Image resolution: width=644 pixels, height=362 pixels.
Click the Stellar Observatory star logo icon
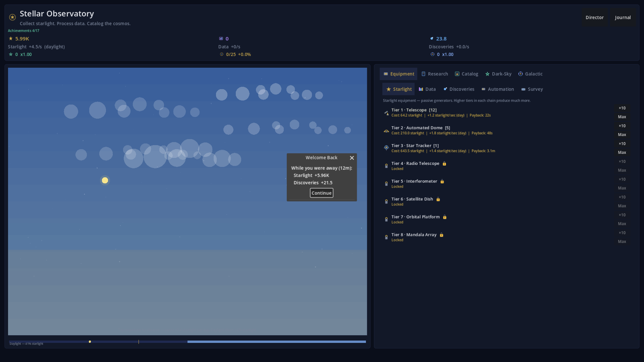pos(12,17)
